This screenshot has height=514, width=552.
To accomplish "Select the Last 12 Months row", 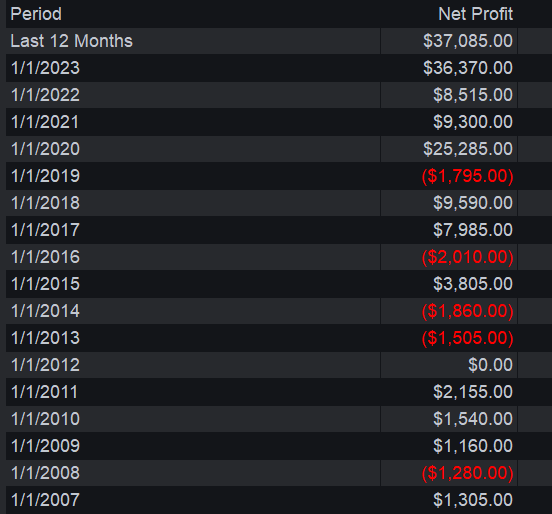I will 279,41.
